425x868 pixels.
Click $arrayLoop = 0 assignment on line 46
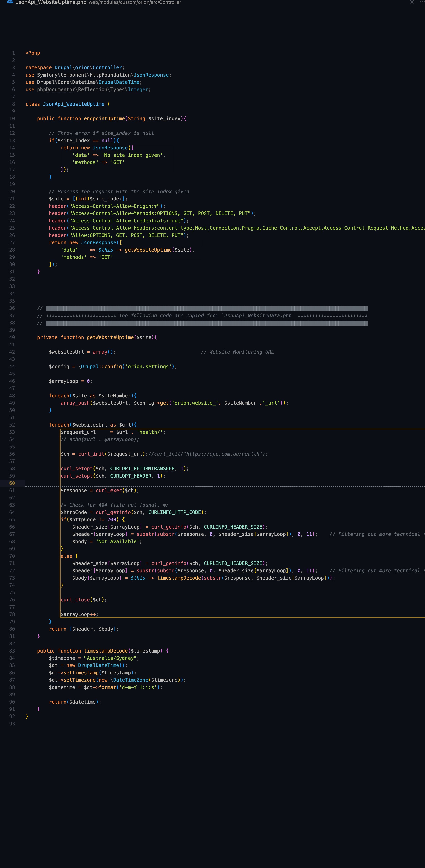coord(71,381)
